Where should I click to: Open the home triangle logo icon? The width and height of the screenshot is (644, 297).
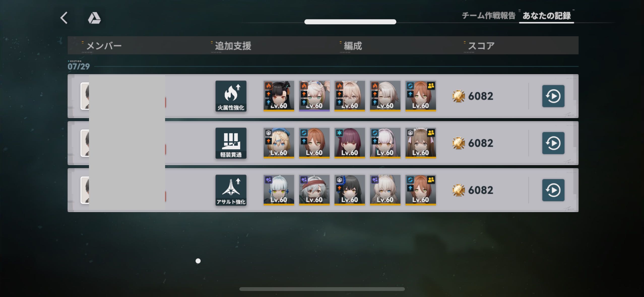tap(94, 18)
